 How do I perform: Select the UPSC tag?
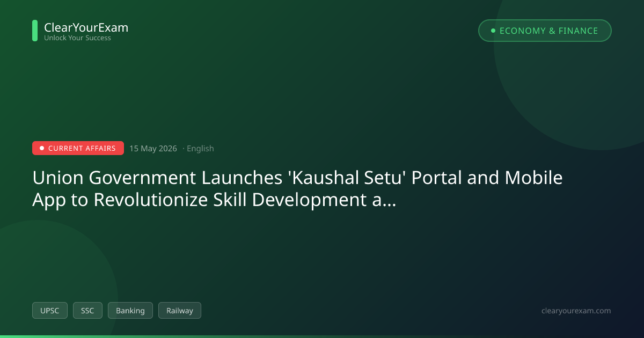50,311
